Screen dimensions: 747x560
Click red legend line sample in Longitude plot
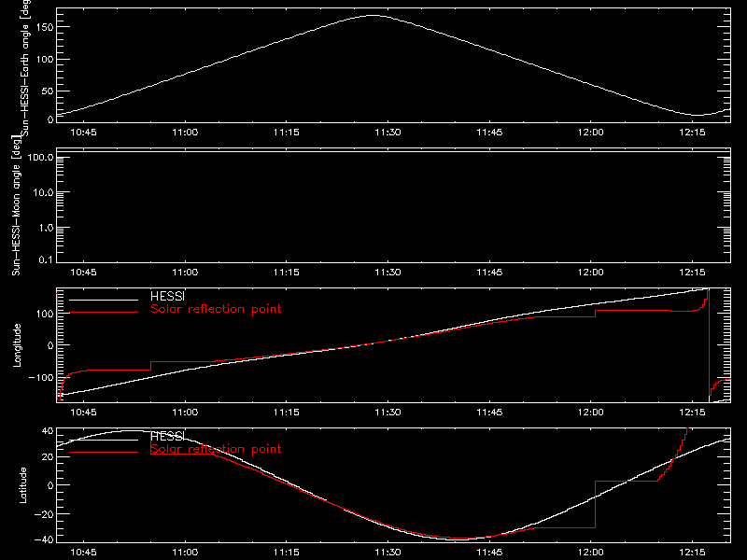104,313
